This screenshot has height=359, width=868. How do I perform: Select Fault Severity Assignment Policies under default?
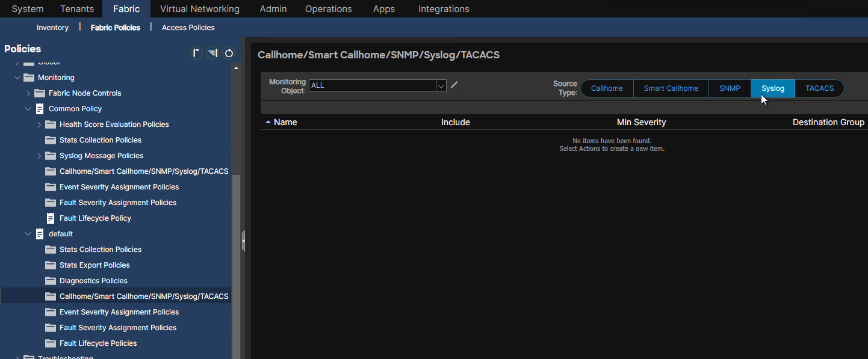118,328
